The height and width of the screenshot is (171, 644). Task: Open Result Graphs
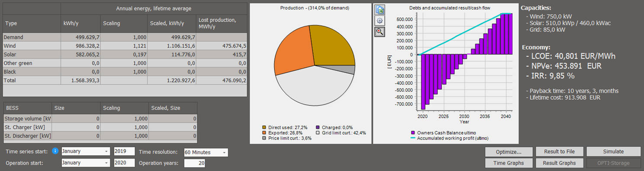[560, 163]
